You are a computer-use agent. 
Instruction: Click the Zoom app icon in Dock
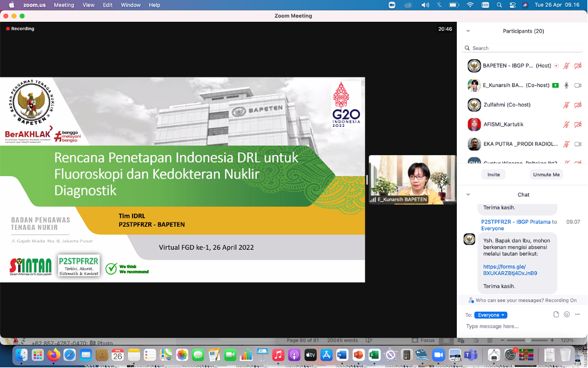(x=438, y=354)
